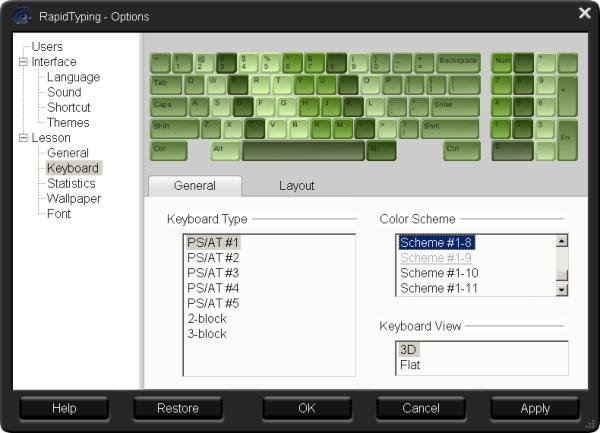Click the Caps key on preview keyboard
600x433 pixels.
168,107
